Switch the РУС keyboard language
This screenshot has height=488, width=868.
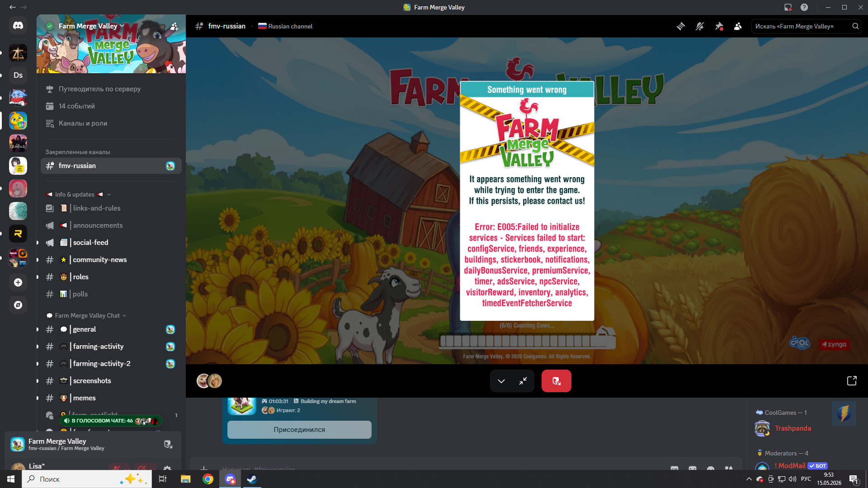pos(806,479)
